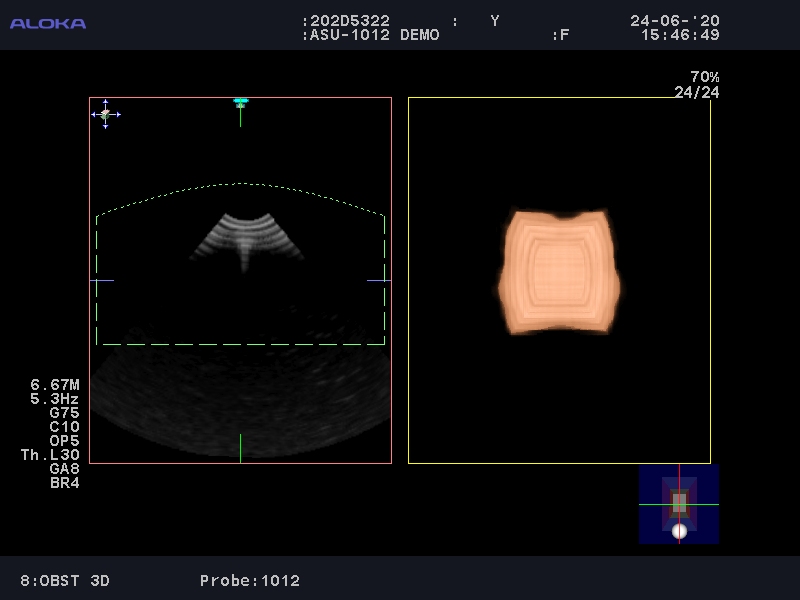Click the left blue ROI tick marker
Screen dimensions: 800x600
click(x=101, y=281)
